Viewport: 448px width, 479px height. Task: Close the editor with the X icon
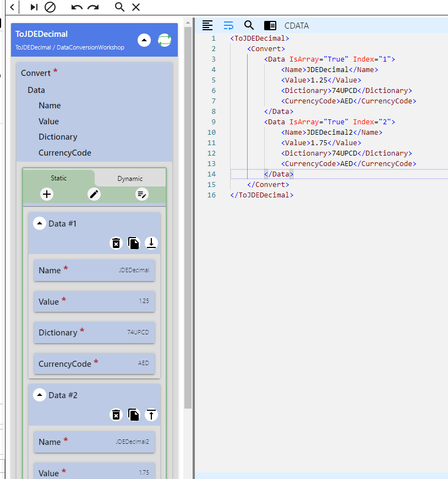pyautogui.click(x=136, y=7)
